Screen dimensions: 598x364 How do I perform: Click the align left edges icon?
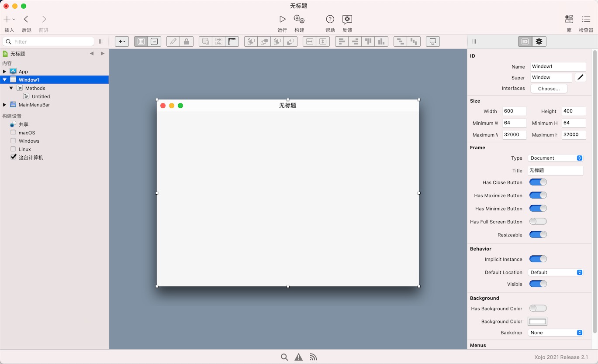pos(342,41)
